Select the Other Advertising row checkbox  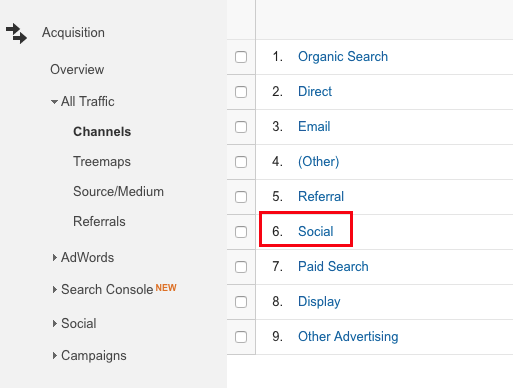(241, 337)
